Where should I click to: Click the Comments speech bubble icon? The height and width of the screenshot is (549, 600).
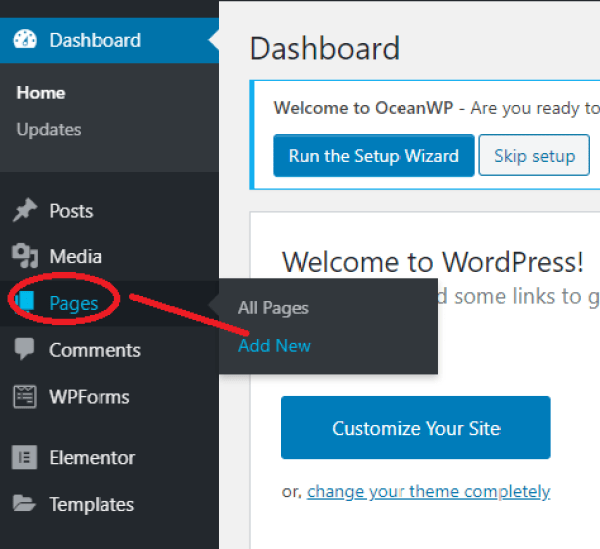pos(25,349)
